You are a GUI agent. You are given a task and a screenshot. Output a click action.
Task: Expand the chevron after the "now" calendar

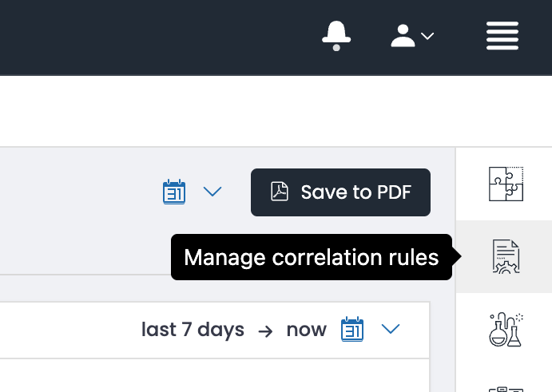[x=391, y=329]
